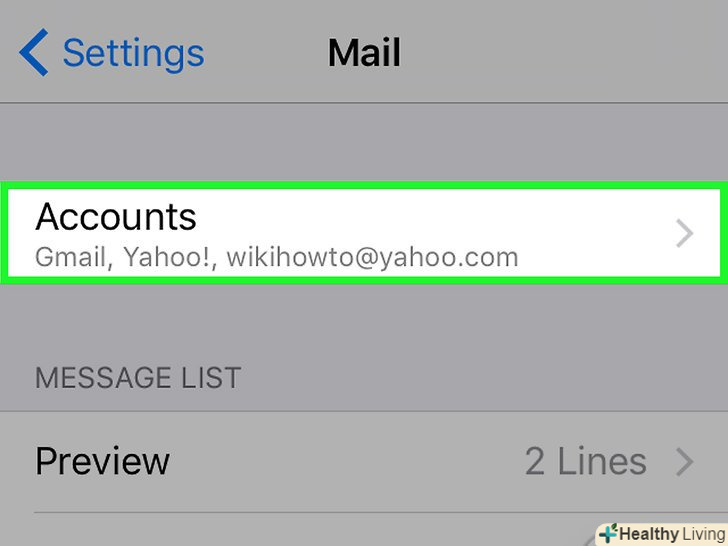Tap the Yahoo! entry in accounts subtitle
728x546 pixels.
coord(166,258)
